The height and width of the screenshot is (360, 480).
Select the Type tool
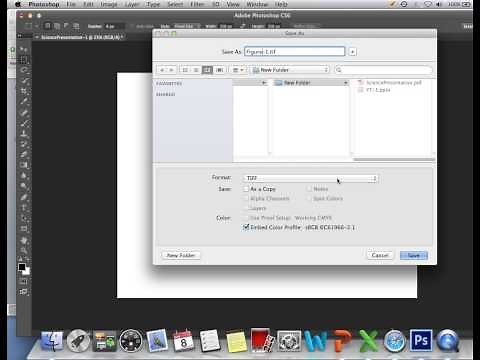pyautogui.click(x=24, y=208)
